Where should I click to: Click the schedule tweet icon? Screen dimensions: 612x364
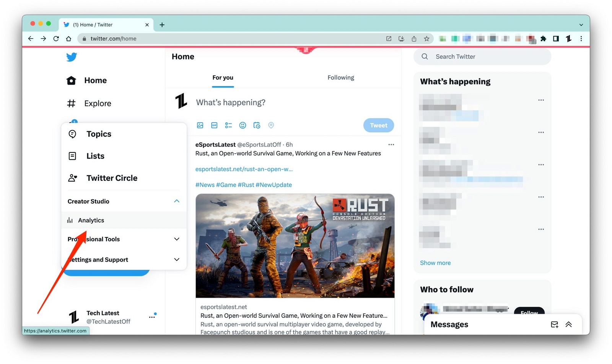point(257,125)
